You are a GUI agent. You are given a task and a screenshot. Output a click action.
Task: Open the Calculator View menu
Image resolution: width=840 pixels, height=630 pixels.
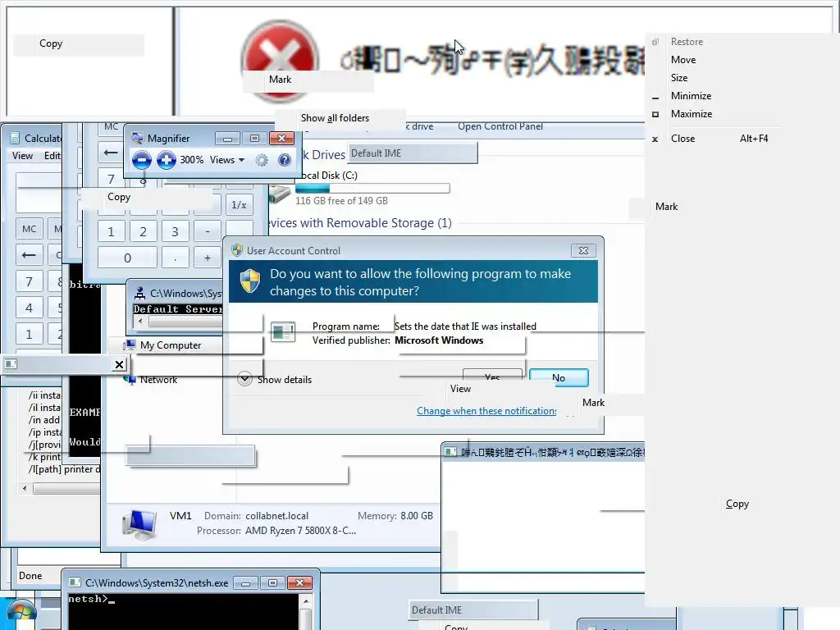click(x=22, y=155)
